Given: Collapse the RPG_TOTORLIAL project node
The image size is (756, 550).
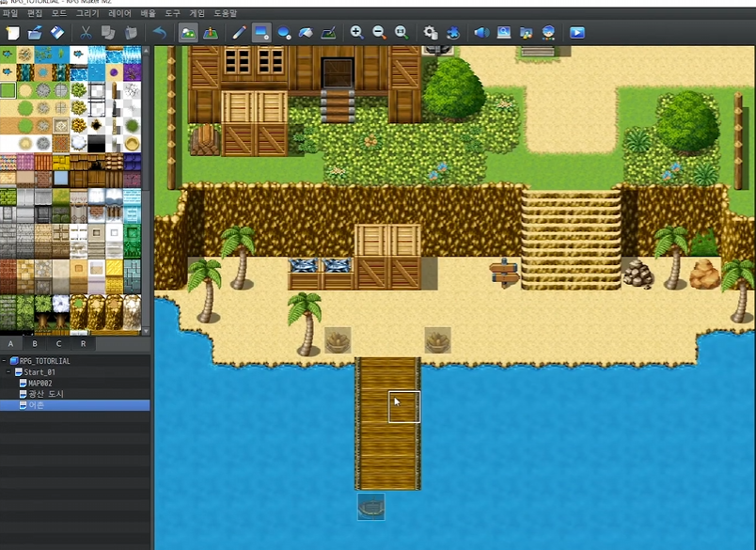Looking at the screenshot, I should (x=5, y=361).
